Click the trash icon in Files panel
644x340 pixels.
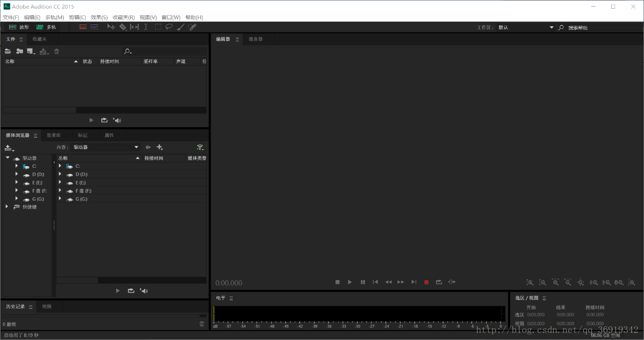click(x=57, y=51)
